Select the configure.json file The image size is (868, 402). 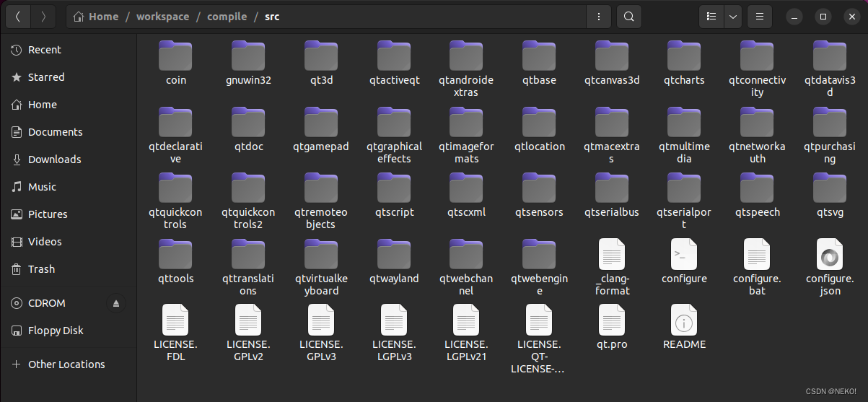click(830, 267)
